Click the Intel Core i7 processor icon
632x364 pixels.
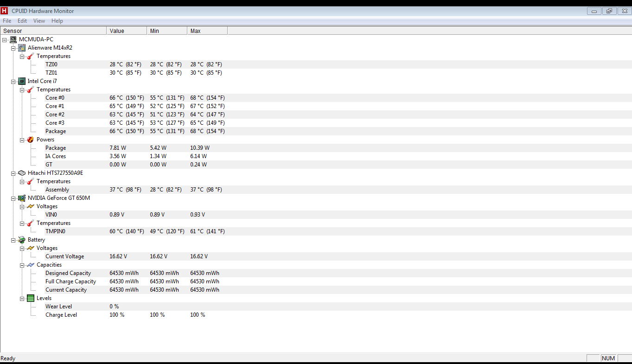coord(22,81)
